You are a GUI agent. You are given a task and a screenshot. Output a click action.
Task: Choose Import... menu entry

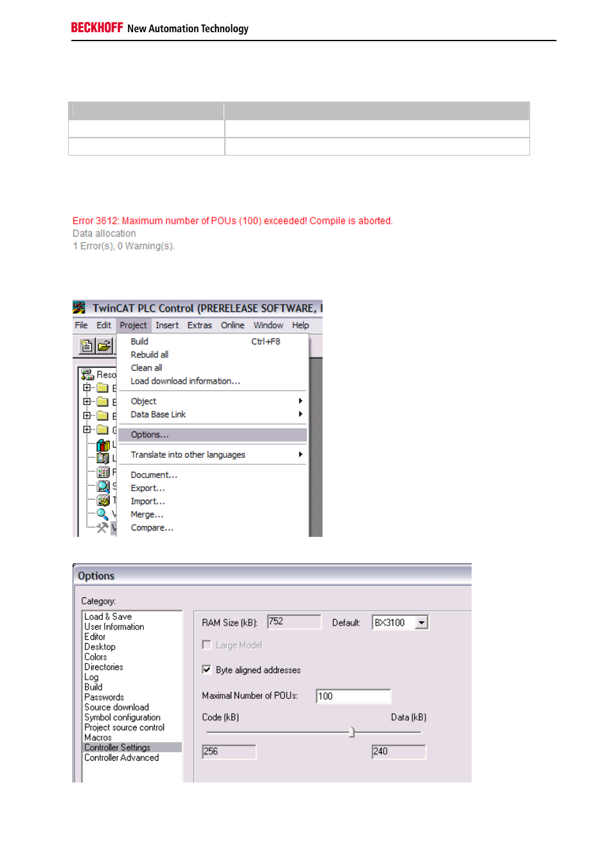pos(212,502)
